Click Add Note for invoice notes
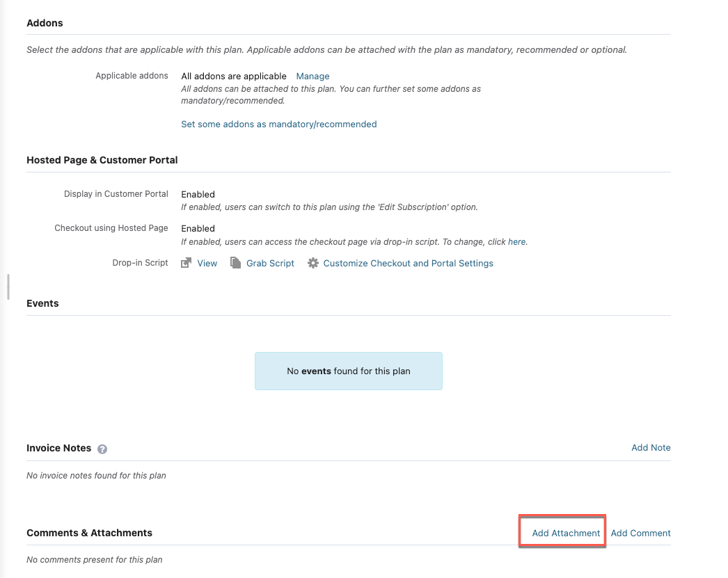The width and height of the screenshot is (728, 578). click(651, 448)
